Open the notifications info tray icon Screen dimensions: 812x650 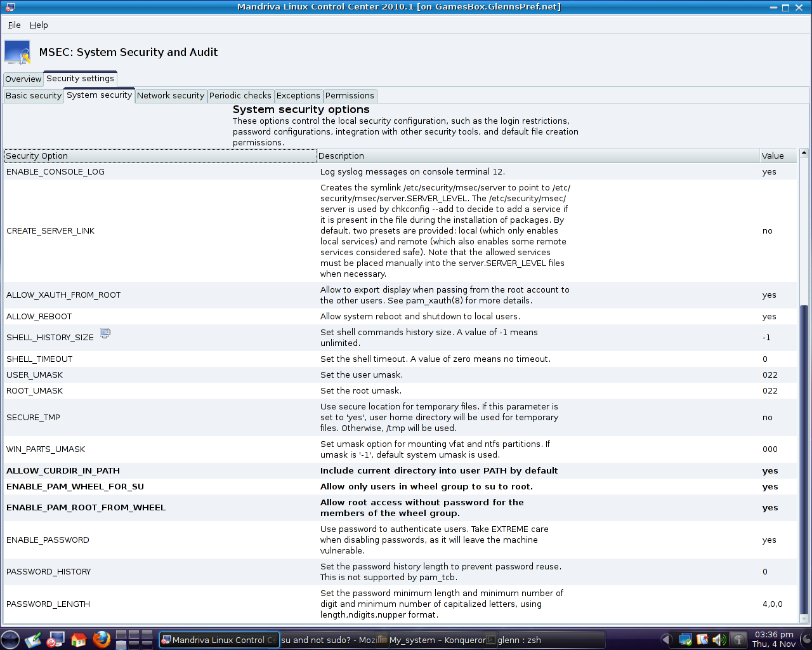point(738,640)
